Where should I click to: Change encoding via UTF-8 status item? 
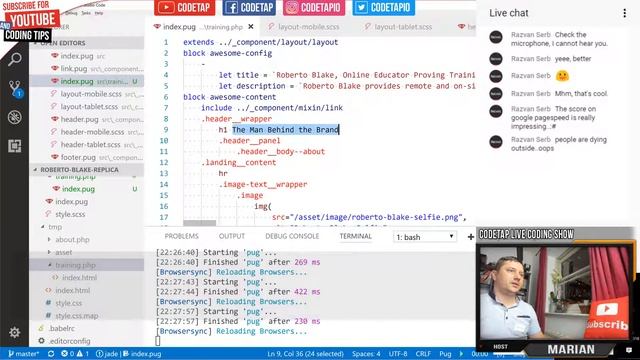coord(398,354)
